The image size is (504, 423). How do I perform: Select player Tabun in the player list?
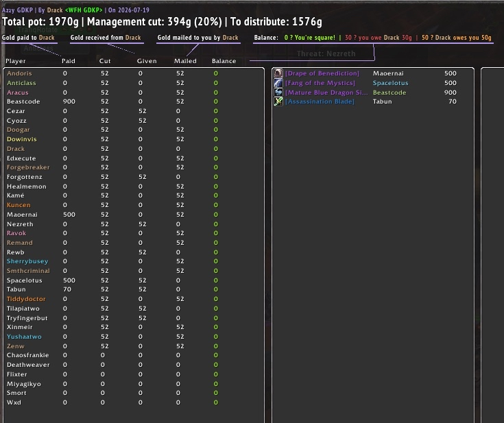pyautogui.click(x=16, y=289)
